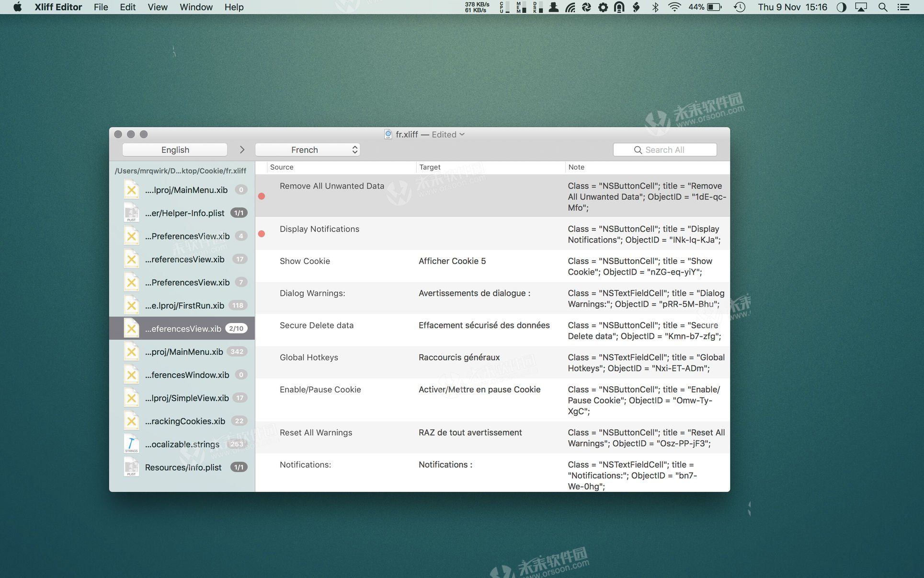Expand the Edited title dropdown chevron
This screenshot has height=578, width=924.
[x=462, y=135]
